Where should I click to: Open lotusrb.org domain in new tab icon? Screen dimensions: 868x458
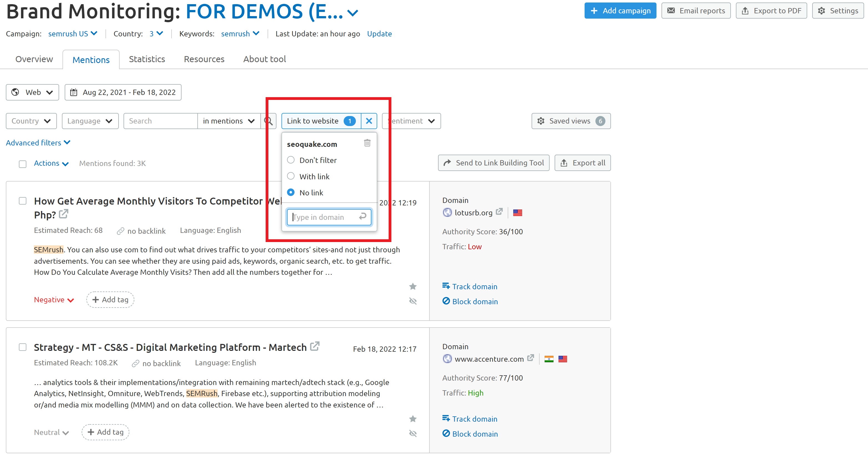pyautogui.click(x=499, y=212)
